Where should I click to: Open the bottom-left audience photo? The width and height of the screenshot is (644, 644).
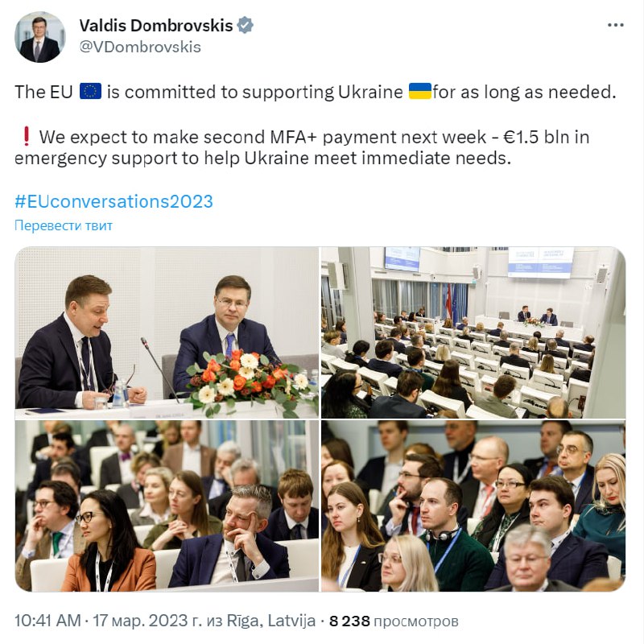[x=167, y=506]
